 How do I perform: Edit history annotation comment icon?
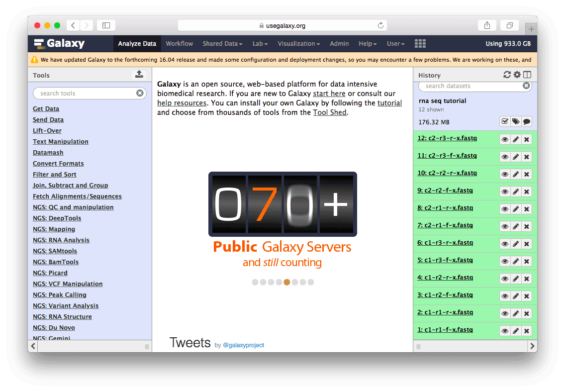(527, 122)
